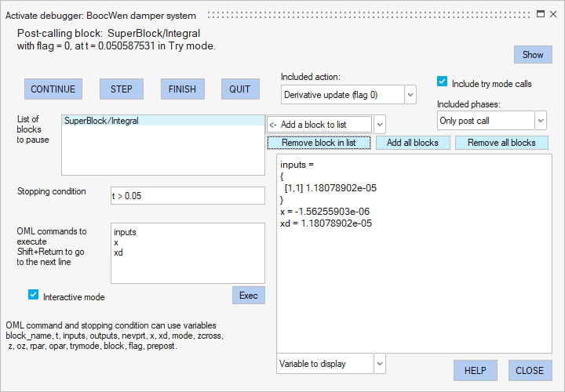
Task: Execute OML commands with Exec button
Action: click(248, 295)
